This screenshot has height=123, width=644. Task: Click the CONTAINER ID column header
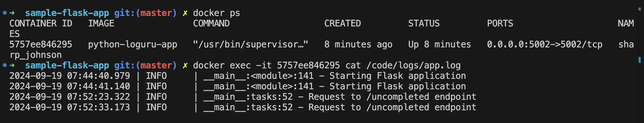pyautogui.click(x=41, y=23)
